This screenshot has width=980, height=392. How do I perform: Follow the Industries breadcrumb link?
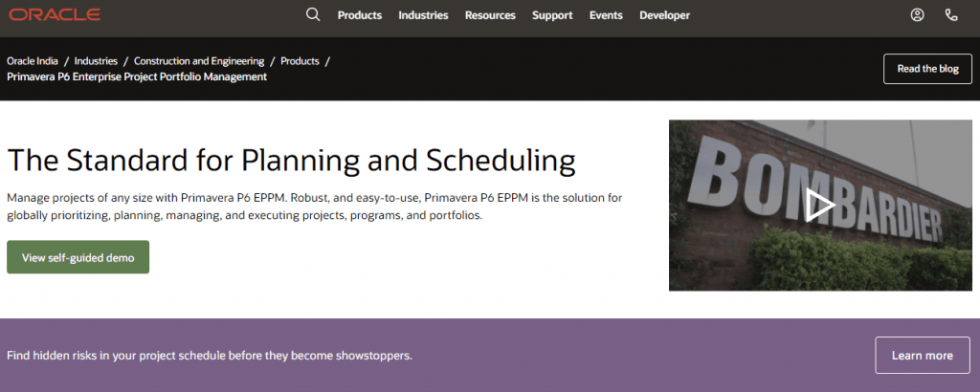pyautogui.click(x=96, y=61)
